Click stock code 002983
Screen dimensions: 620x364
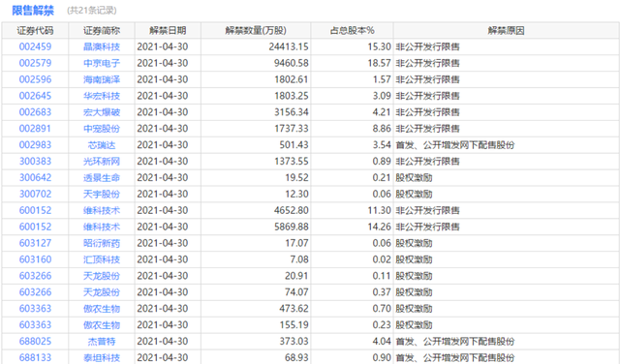coord(35,145)
